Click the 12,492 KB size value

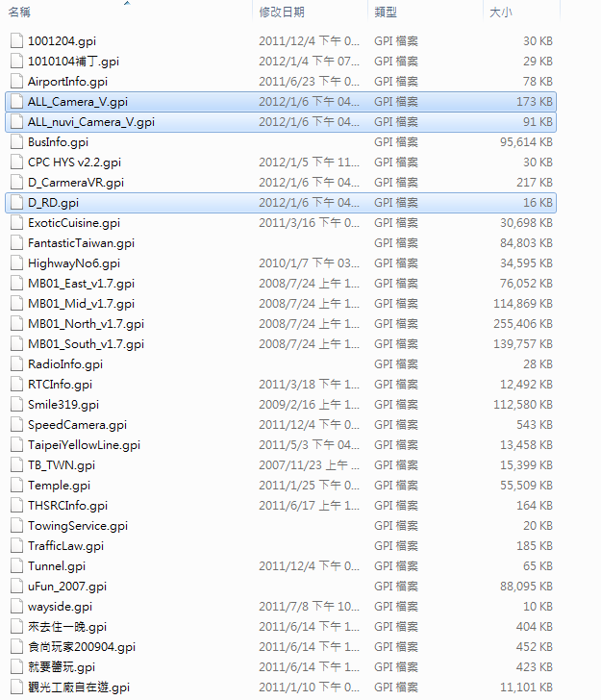[526, 385]
